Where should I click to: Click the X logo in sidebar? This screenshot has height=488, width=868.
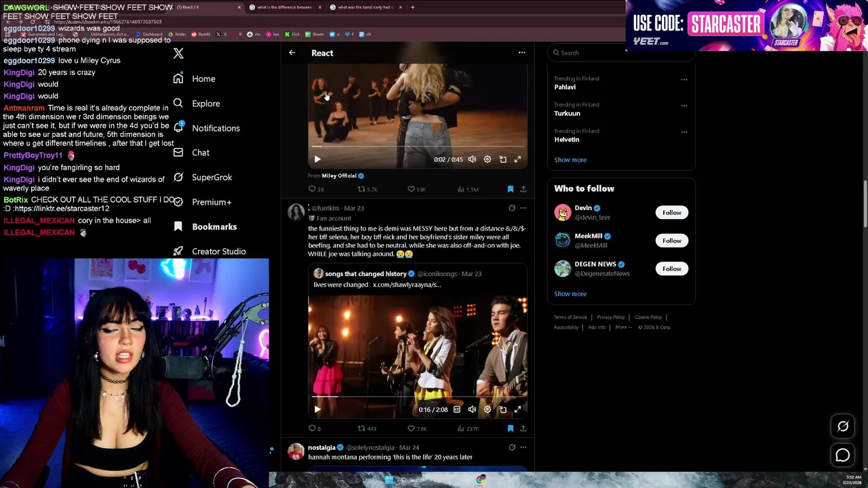tap(178, 54)
